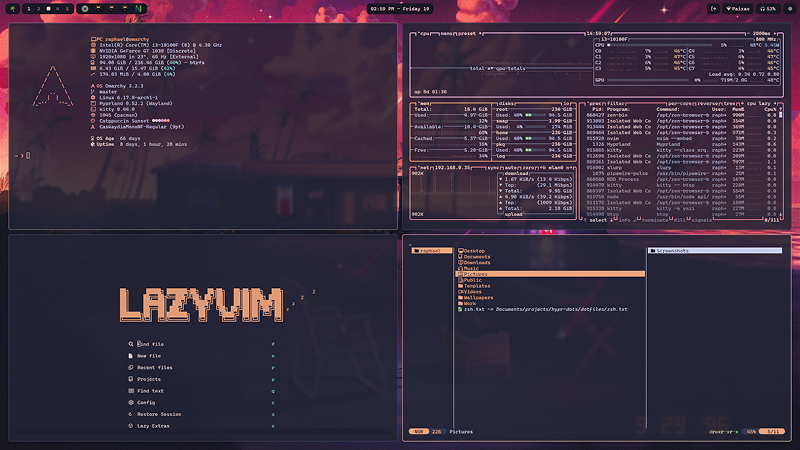Click btop net zero option

tap(528, 167)
